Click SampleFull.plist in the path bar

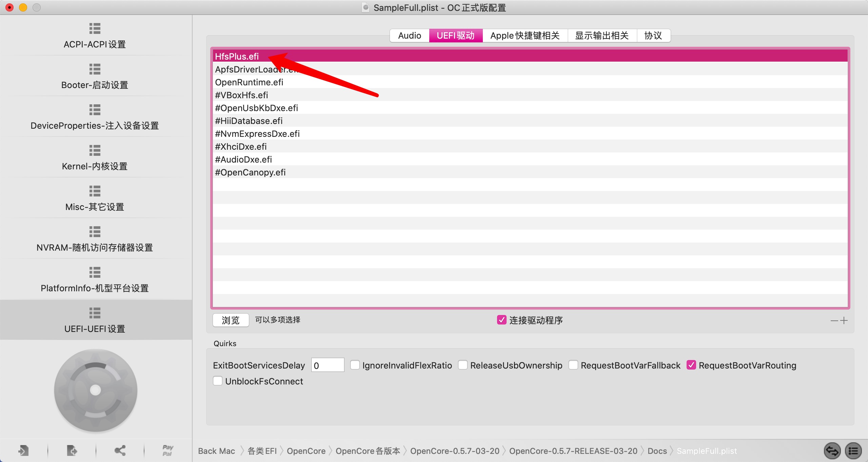(x=707, y=451)
